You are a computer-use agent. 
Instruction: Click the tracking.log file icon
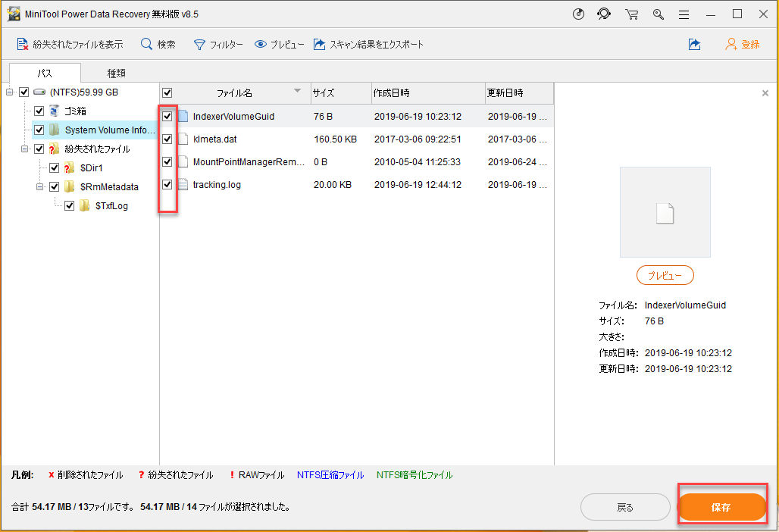tap(183, 185)
